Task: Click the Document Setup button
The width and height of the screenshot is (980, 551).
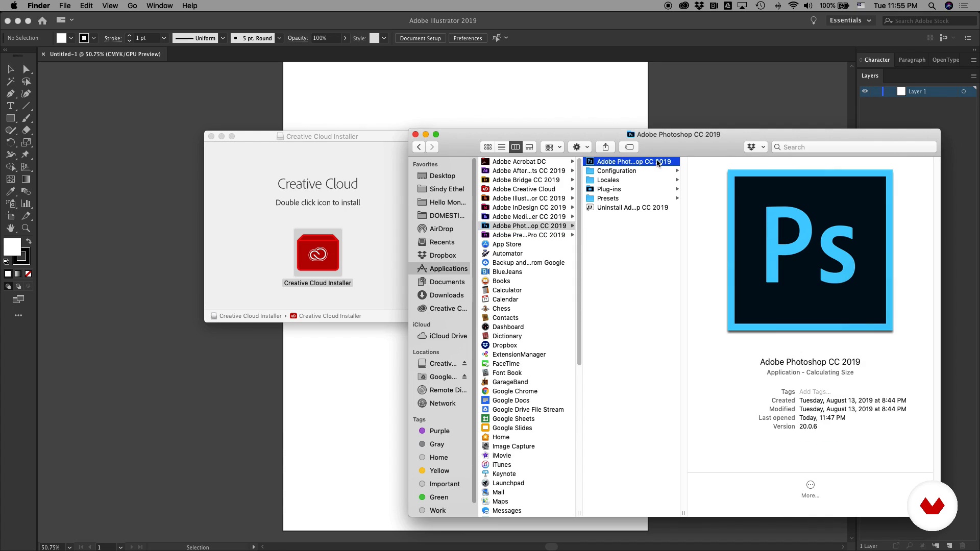Action: (x=420, y=38)
